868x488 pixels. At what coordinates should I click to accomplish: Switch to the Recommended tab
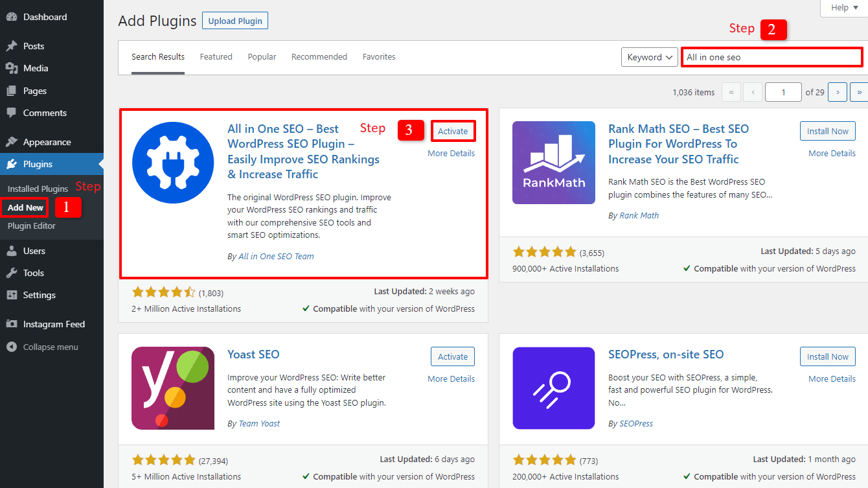click(319, 57)
